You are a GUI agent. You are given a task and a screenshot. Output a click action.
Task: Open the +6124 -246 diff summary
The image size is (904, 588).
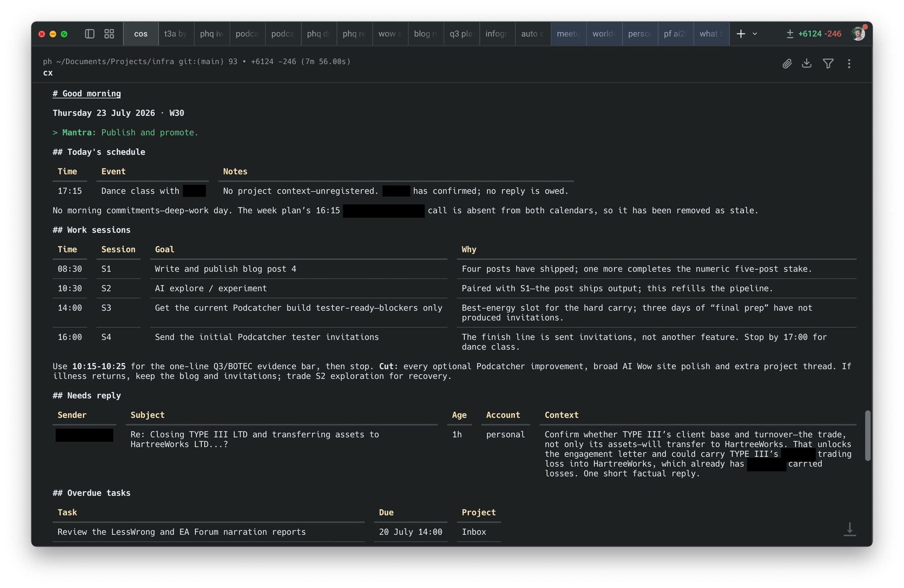814,34
